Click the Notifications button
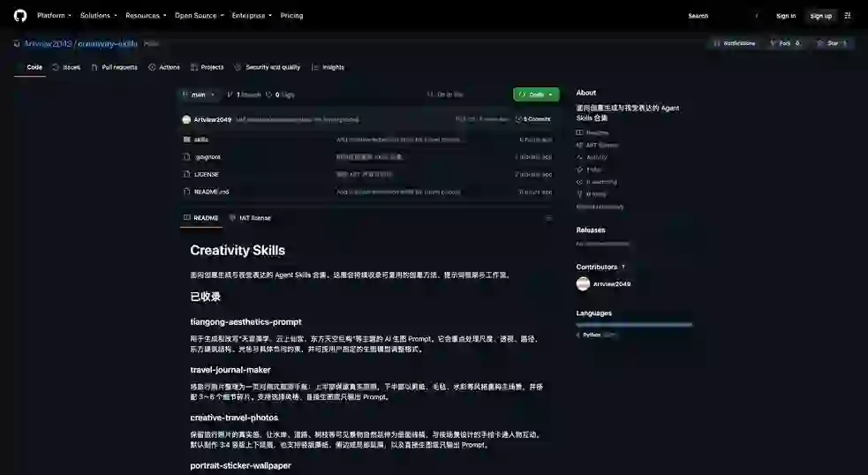 tap(735, 43)
